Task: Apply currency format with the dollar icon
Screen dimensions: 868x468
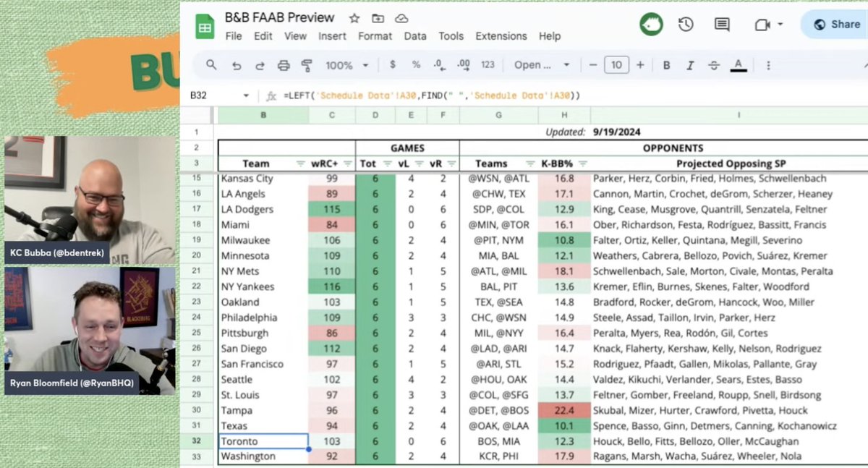Action: click(x=392, y=64)
